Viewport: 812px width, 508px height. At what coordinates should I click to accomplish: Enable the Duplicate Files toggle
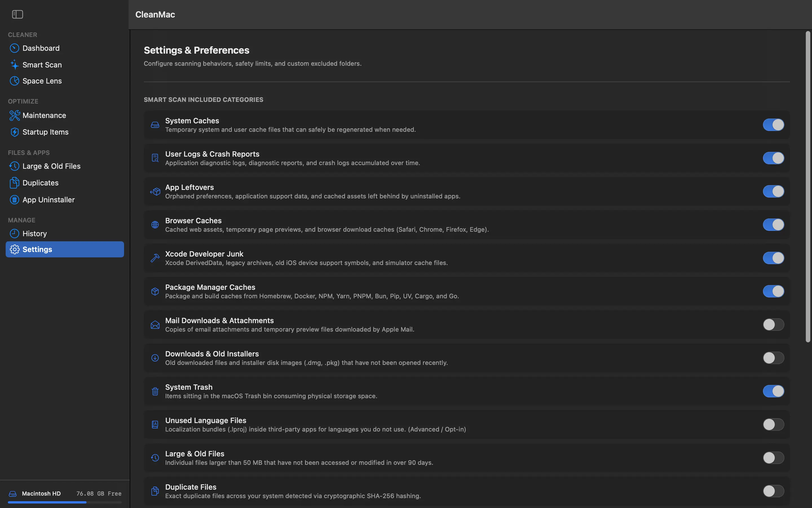tap(773, 491)
